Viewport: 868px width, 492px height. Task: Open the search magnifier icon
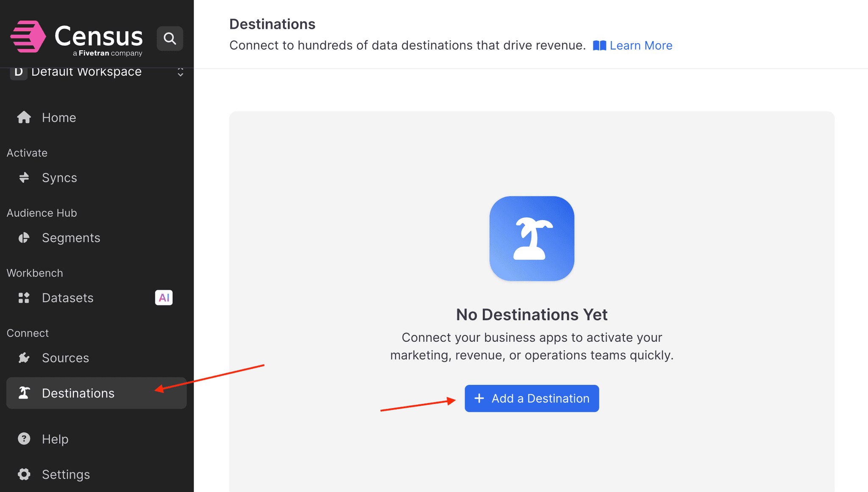(170, 38)
